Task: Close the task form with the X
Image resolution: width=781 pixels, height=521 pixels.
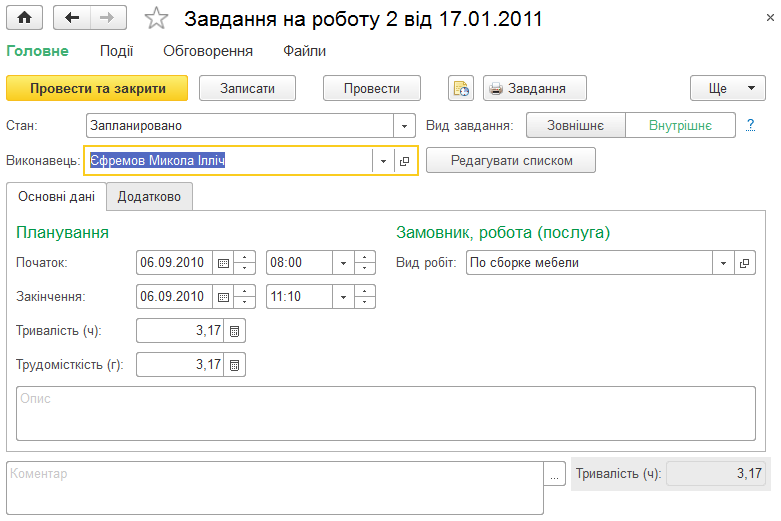Action: click(x=770, y=18)
